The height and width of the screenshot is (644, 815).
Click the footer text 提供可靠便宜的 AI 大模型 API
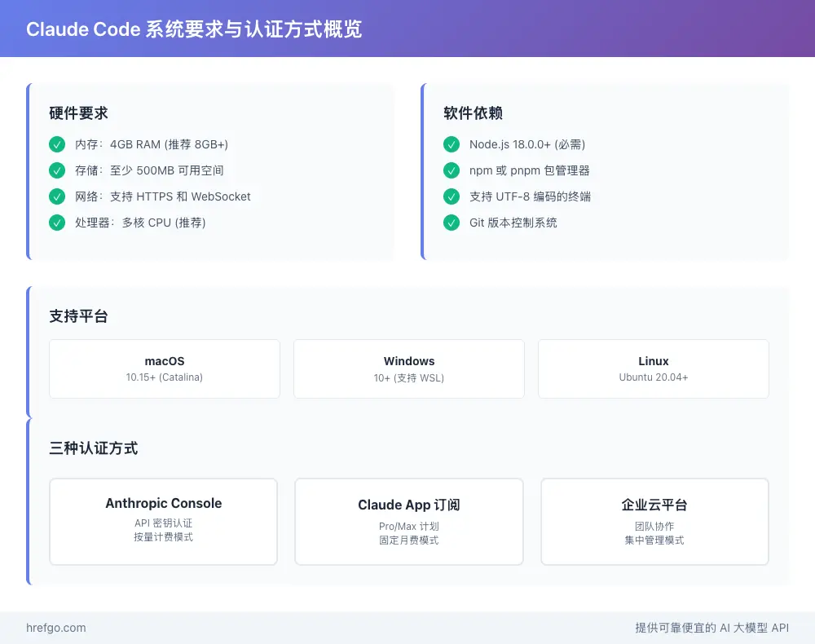[x=712, y=628]
